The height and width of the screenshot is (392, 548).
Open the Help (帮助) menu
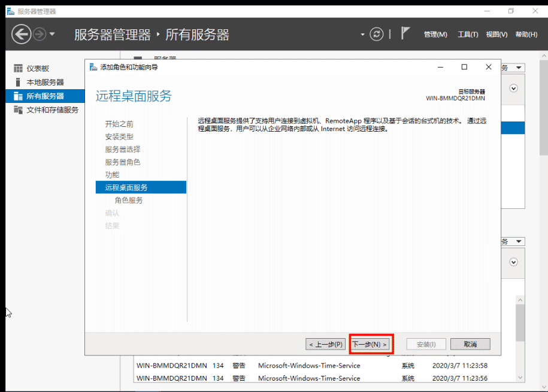(x=526, y=34)
